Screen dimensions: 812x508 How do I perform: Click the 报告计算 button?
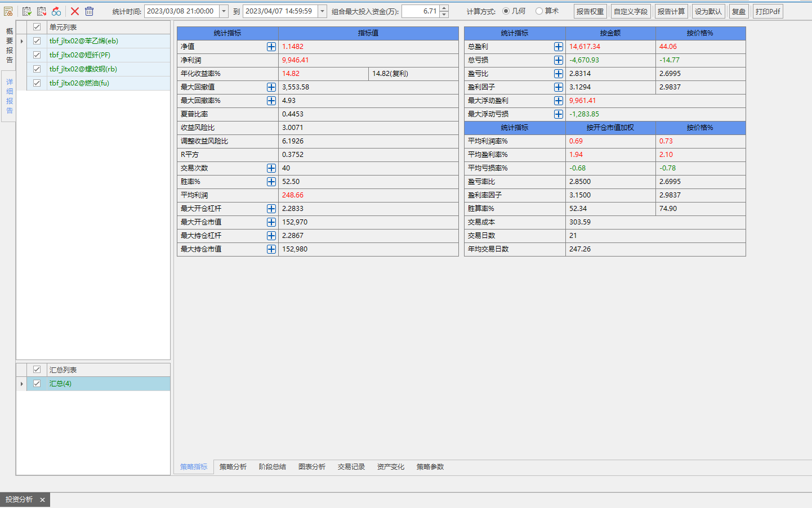tap(671, 11)
